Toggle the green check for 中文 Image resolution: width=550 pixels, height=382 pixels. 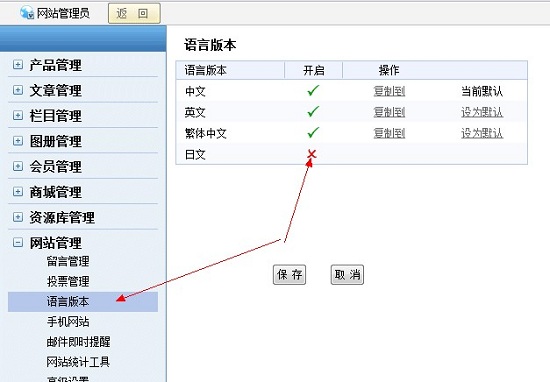coord(313,91)
